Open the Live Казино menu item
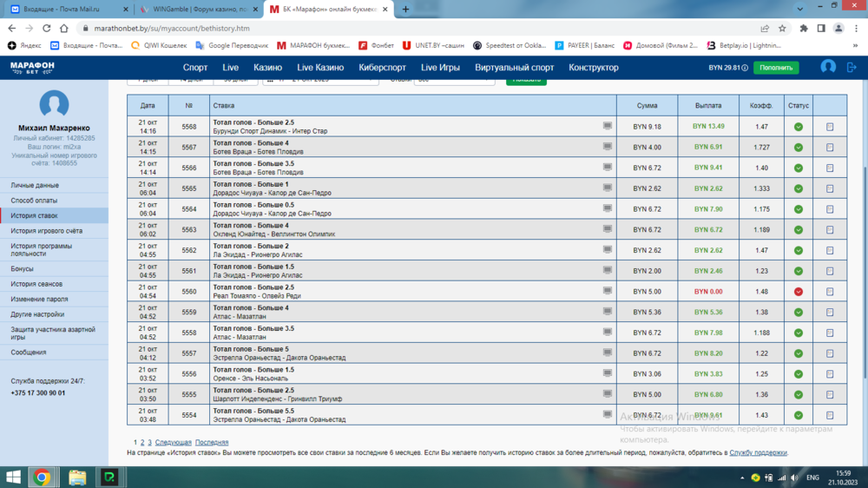This screenshot has width=868, height=488. coord(320,68)
